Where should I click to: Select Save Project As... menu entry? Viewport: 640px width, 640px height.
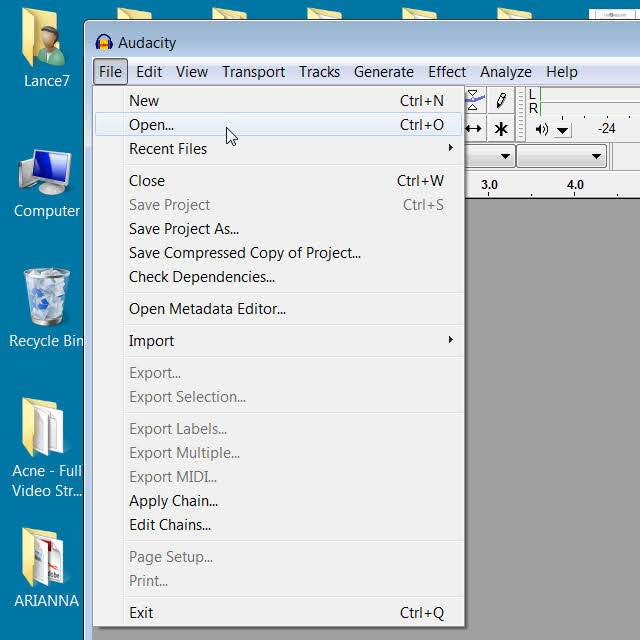[279, 229]
